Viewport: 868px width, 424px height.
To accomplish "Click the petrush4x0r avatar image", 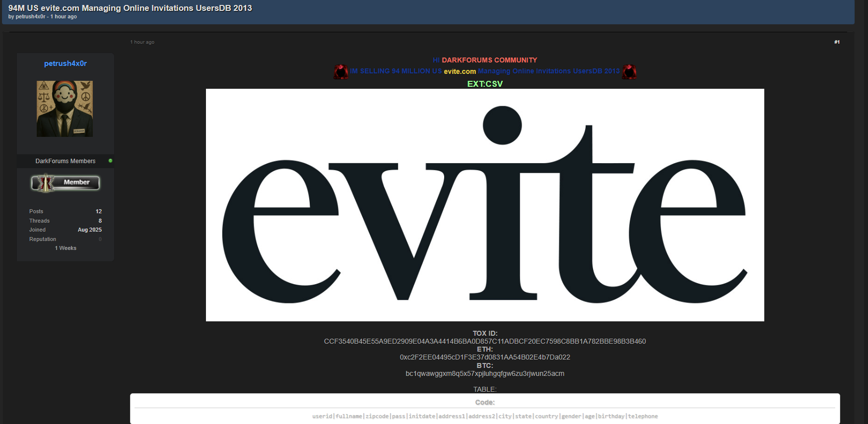I will coord(65,109).
